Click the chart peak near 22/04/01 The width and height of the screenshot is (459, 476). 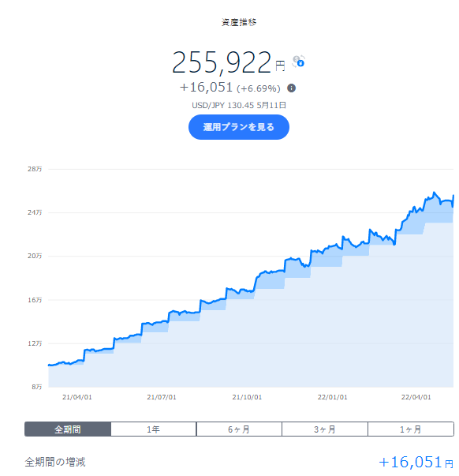(x=434, y=193)
